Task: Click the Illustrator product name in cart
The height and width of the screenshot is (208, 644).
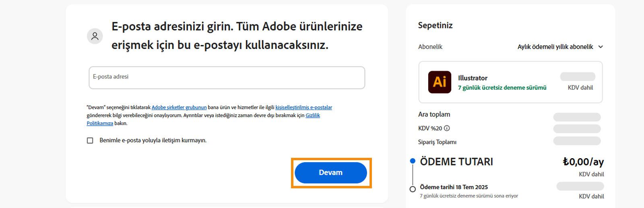Action: [x=473, y=78]
